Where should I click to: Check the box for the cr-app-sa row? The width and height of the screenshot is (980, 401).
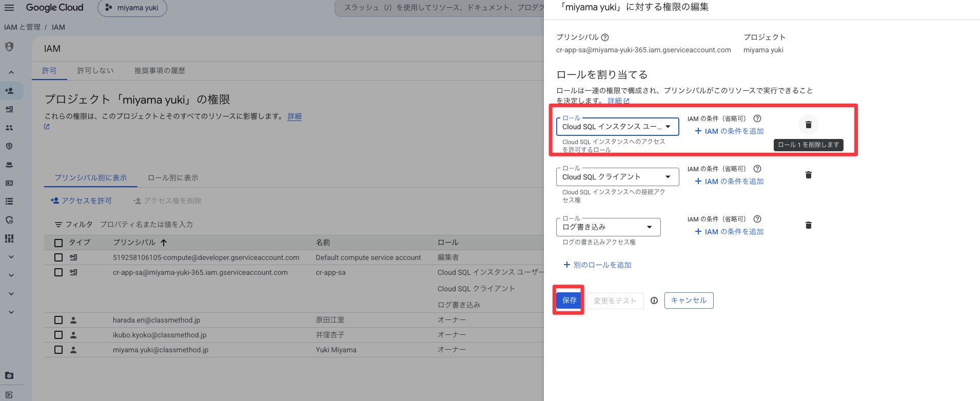point(58,272)
